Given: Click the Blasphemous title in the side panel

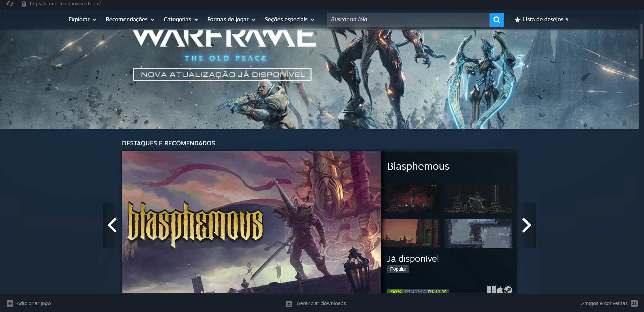Looking at the screenshot, I should click(418, 166).
